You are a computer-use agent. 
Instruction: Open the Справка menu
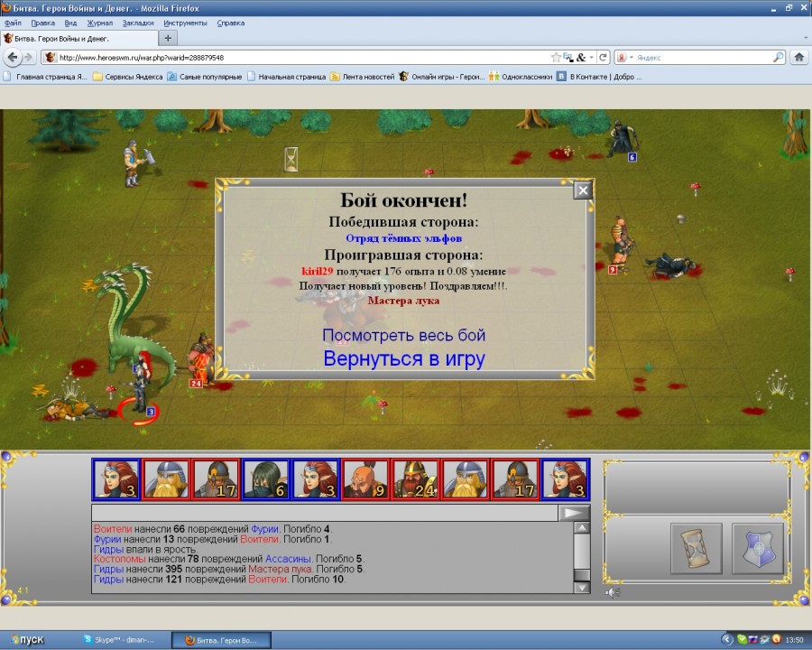click(231, 23)
